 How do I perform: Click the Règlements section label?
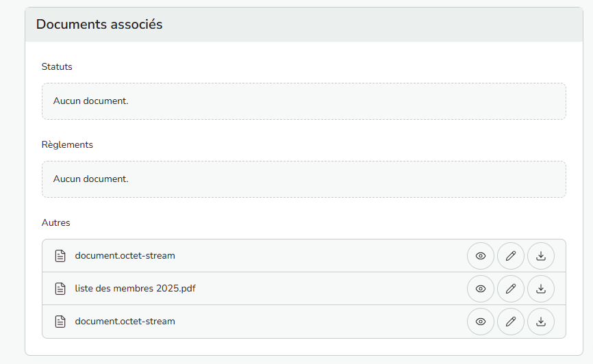[67, 145]
